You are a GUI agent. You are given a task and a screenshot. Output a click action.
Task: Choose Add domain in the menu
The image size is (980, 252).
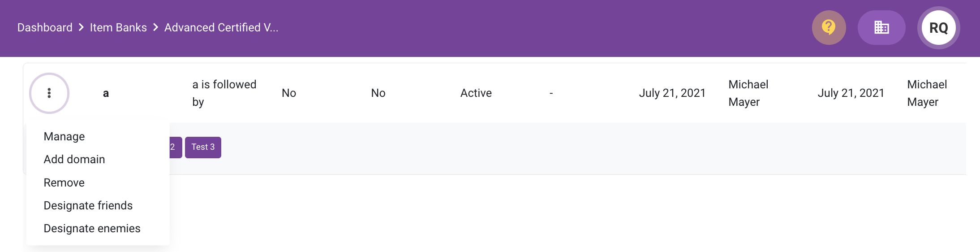[74, 159]
